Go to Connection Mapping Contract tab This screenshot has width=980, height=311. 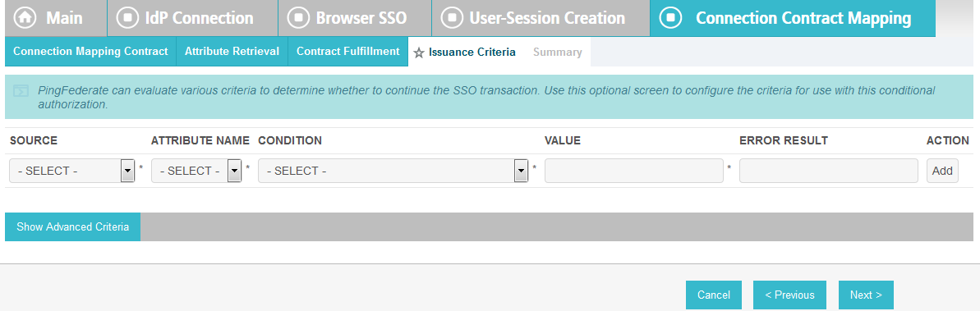point(90,52)
